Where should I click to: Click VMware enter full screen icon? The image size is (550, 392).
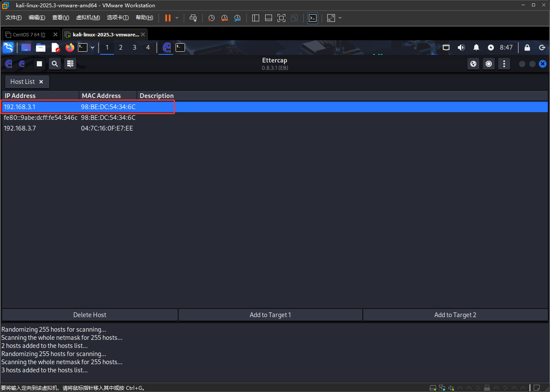tap(281, 18)
